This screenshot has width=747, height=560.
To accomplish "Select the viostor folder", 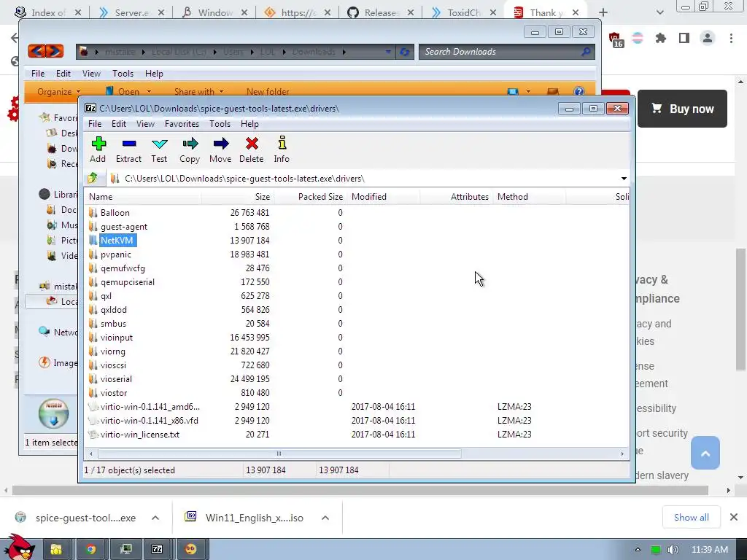I will (x=113, y=393).
